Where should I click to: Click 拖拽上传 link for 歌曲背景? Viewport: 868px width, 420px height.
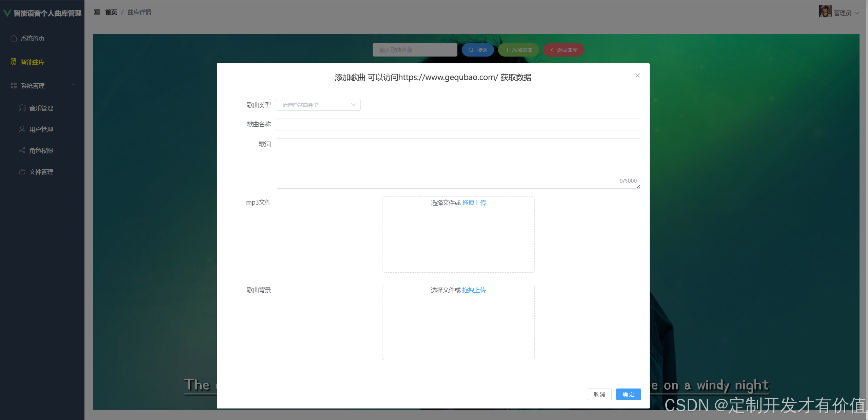point(474,290)
